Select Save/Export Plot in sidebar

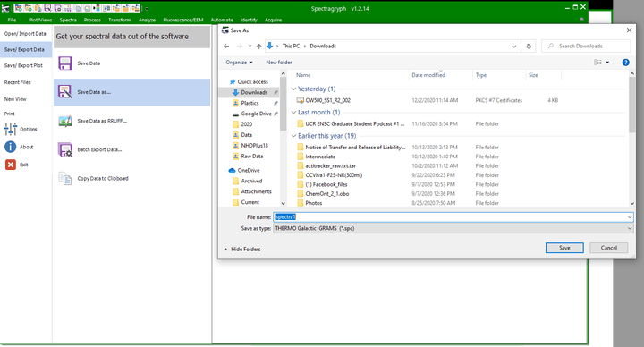click(x=23, y=65)
